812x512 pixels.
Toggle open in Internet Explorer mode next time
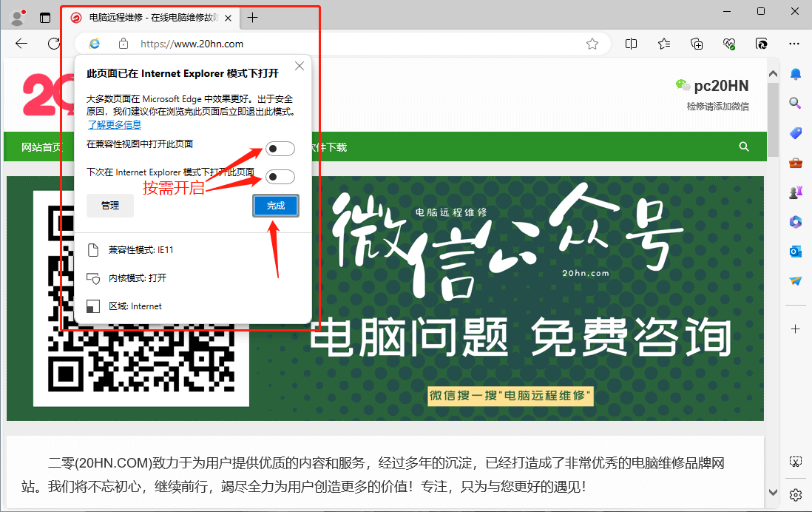pyautogui.click(x=280, y=177)
